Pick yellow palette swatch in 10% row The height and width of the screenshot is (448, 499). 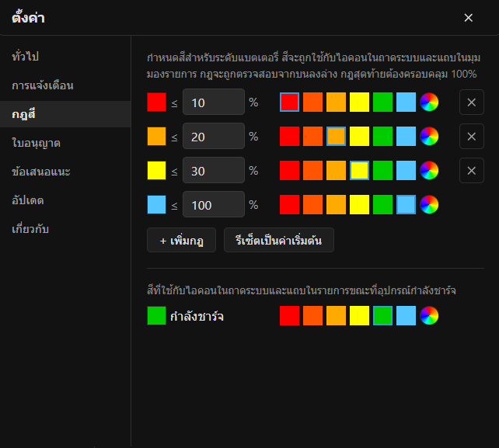[x=359, y=102]
